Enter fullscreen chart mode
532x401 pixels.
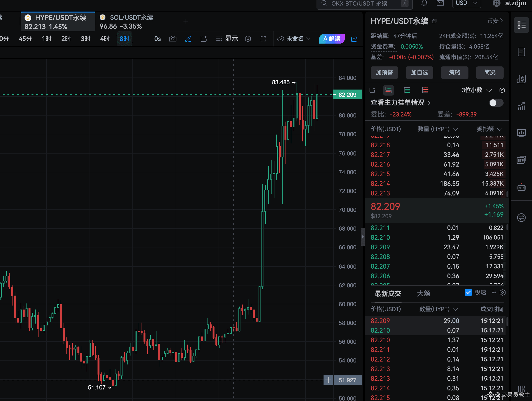click(x=263, y=39)
